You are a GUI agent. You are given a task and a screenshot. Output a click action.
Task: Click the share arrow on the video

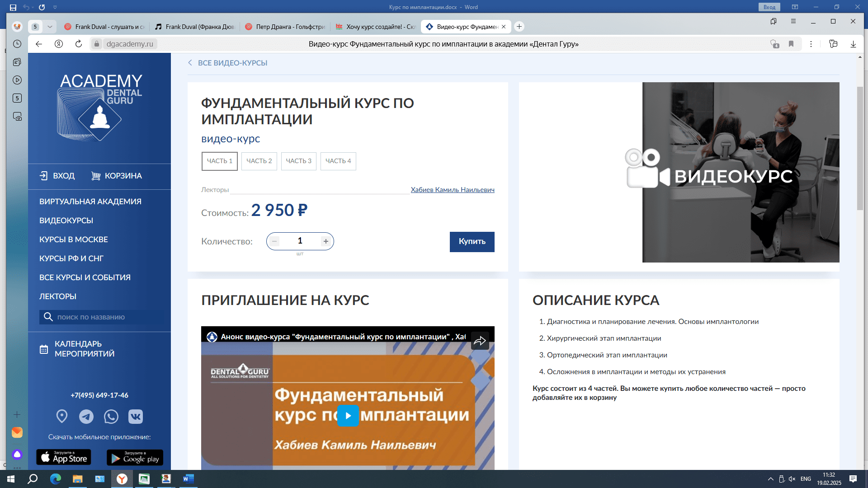[480, 341]
